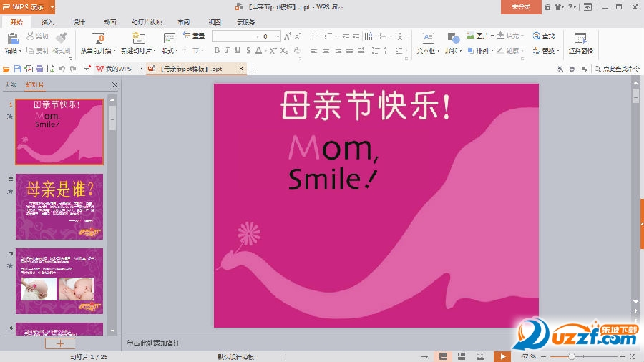
Task: Open the font size dropdown arrow
Action: coord(278,36)
